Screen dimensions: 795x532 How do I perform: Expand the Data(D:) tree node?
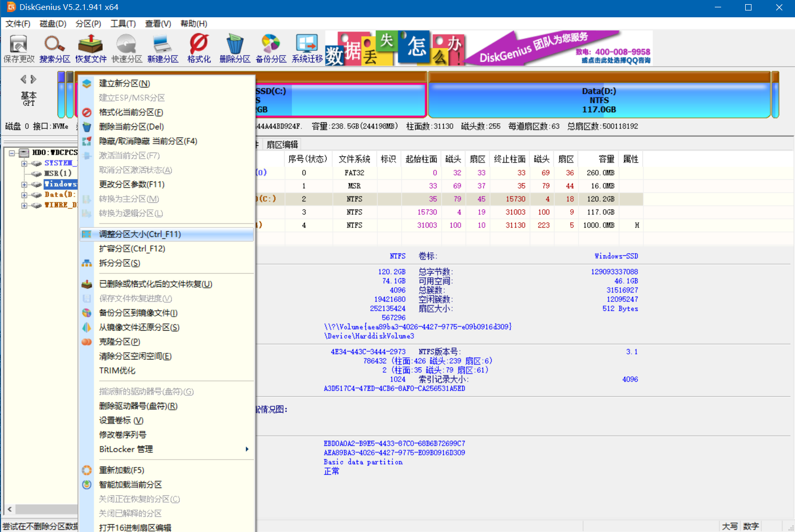pos(24,194)
